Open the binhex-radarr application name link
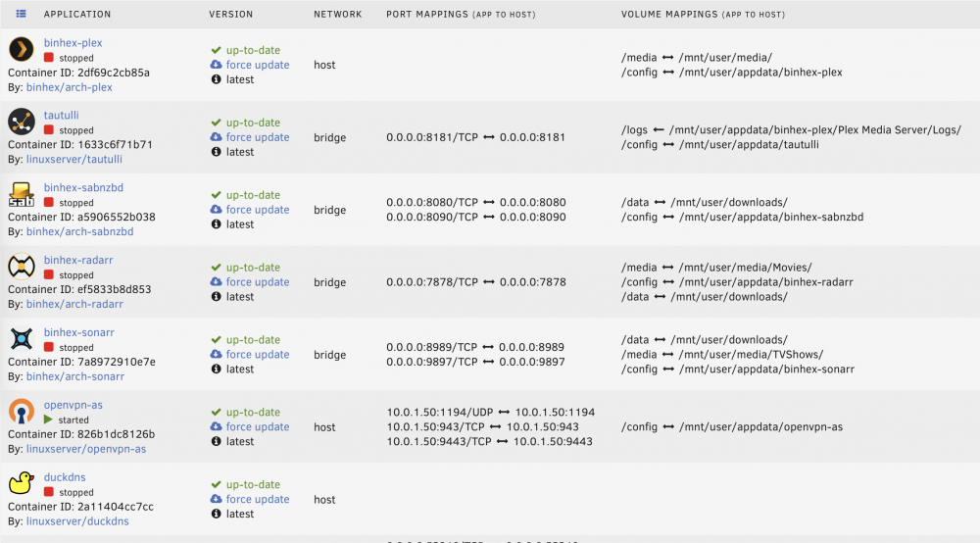Viewport: 980px width, 543px height. point(78,260)
